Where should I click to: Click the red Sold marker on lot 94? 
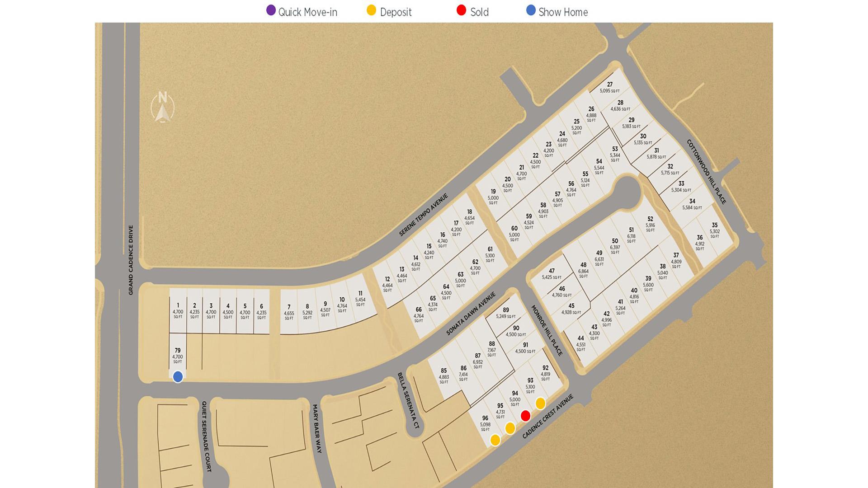point(525,416)
